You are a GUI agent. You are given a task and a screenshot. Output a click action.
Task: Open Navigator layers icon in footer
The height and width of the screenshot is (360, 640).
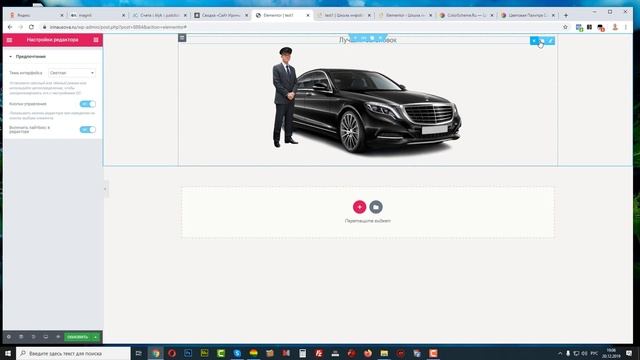tap(21, 337)
